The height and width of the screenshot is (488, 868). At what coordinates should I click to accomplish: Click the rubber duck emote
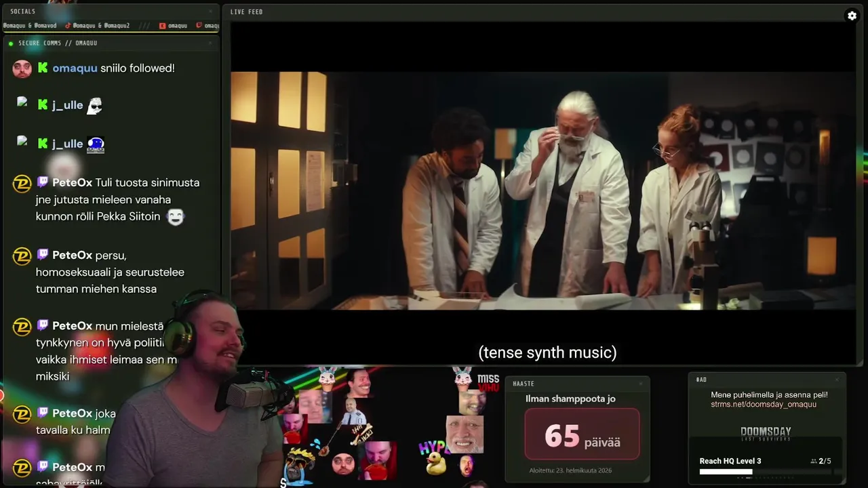pyautogui.click(x=436, y=463)
